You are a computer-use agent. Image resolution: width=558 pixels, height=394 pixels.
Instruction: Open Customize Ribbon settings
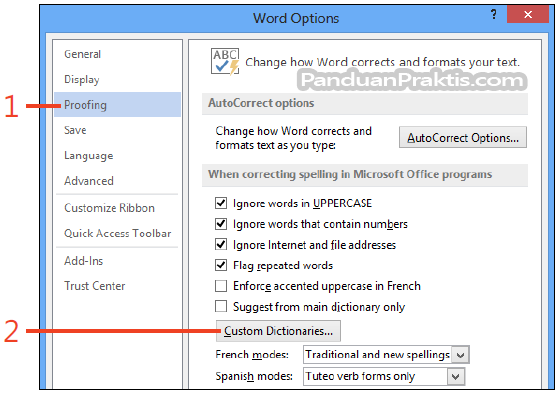[x=117, y=208]
